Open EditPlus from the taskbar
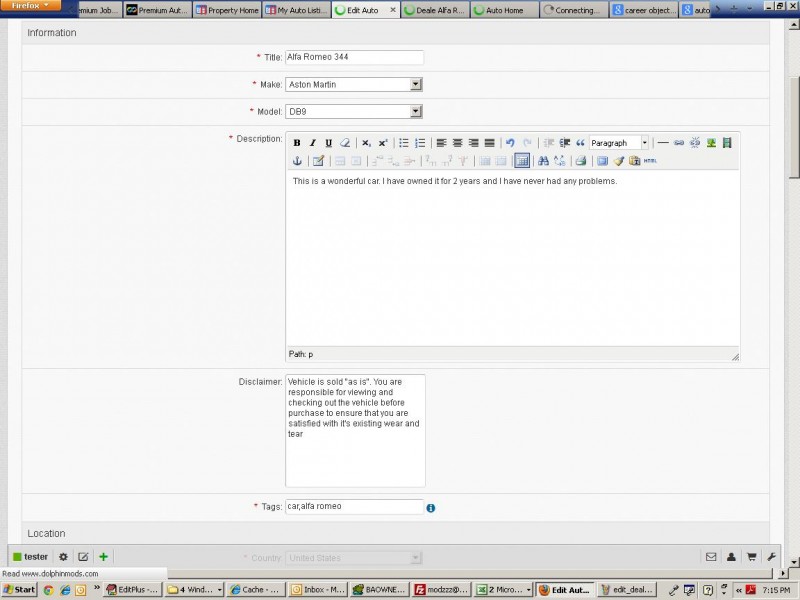The width and height of the screenshot is (800, 600). pyautogui.click(x=133, y=590)
